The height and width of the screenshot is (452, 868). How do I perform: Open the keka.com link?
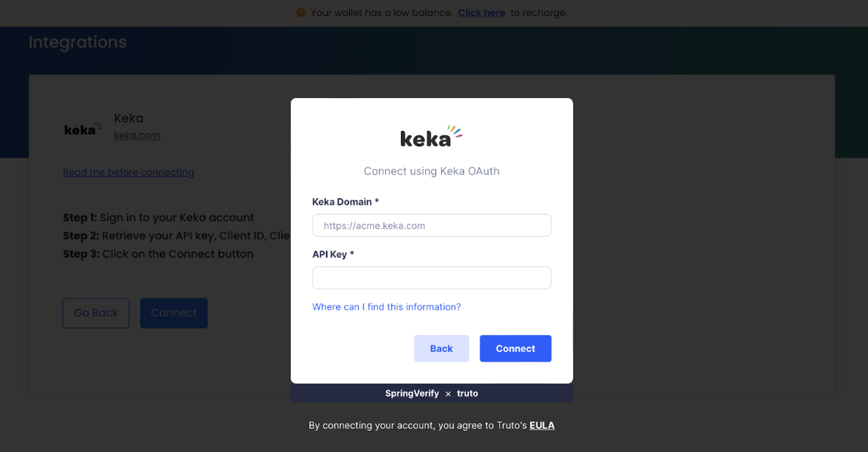click(x=137, y=135)
